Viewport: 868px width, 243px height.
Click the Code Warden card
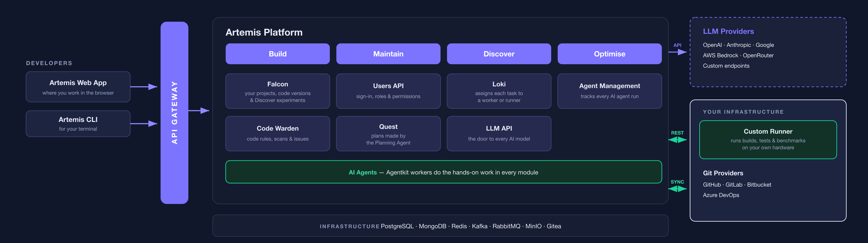pos(277,133)
